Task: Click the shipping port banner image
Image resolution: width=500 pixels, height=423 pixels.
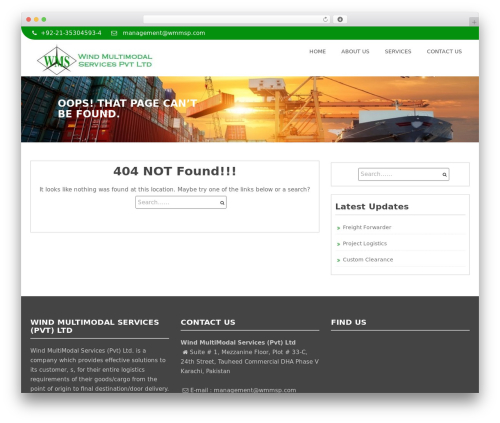Action: [x=250, y=109]
